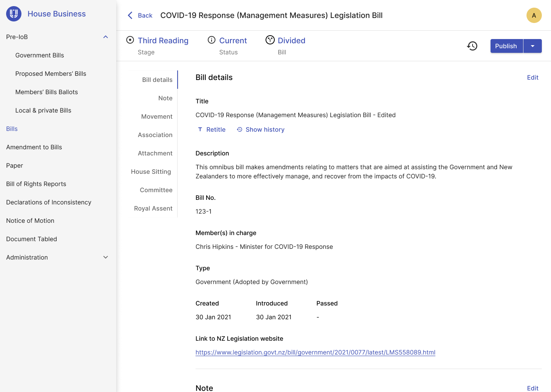Click the House Business title text
This screenshot has width=551, height=392.
[57, 14]
